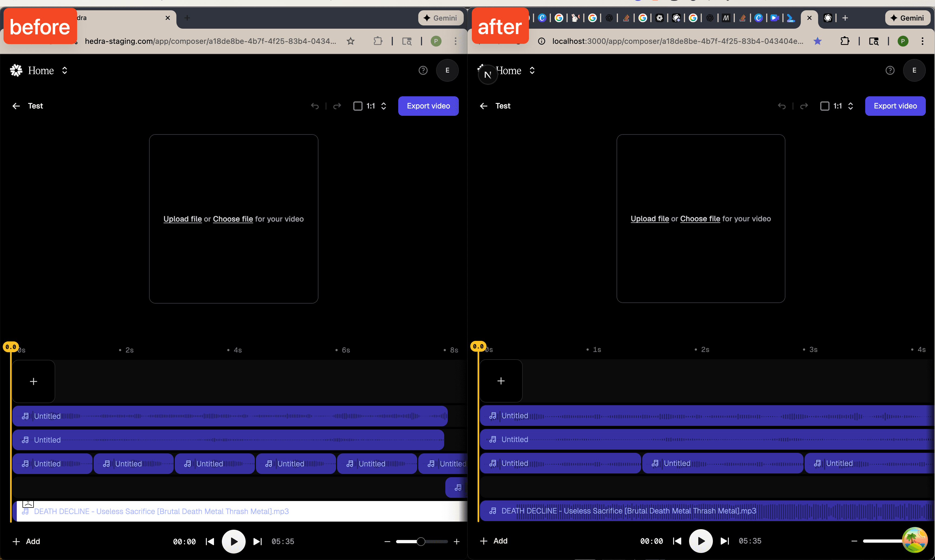Click Next.js N indicator in after window

(488, 75)
